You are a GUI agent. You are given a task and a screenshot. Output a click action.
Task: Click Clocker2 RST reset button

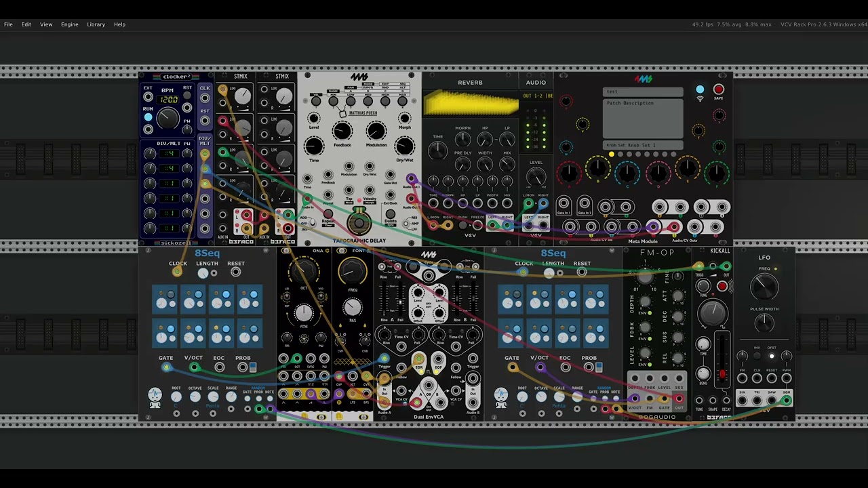187,96
